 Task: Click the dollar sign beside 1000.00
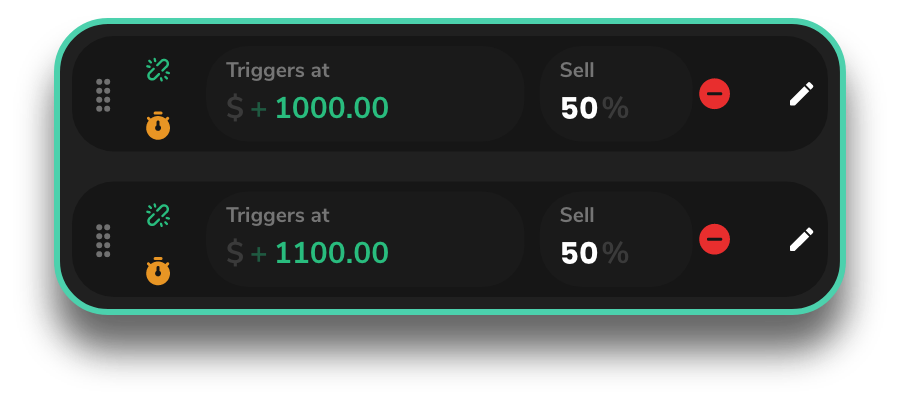(x=235, y=108)
